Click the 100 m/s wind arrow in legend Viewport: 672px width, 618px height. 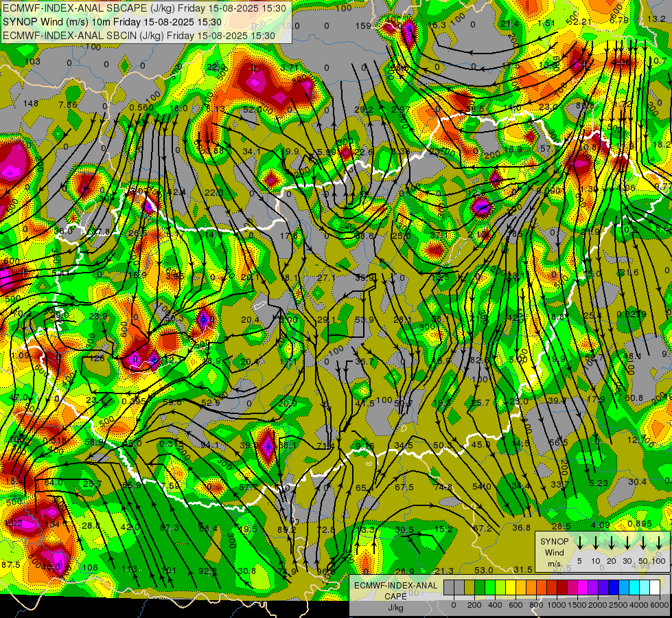(x=659, y=543)
